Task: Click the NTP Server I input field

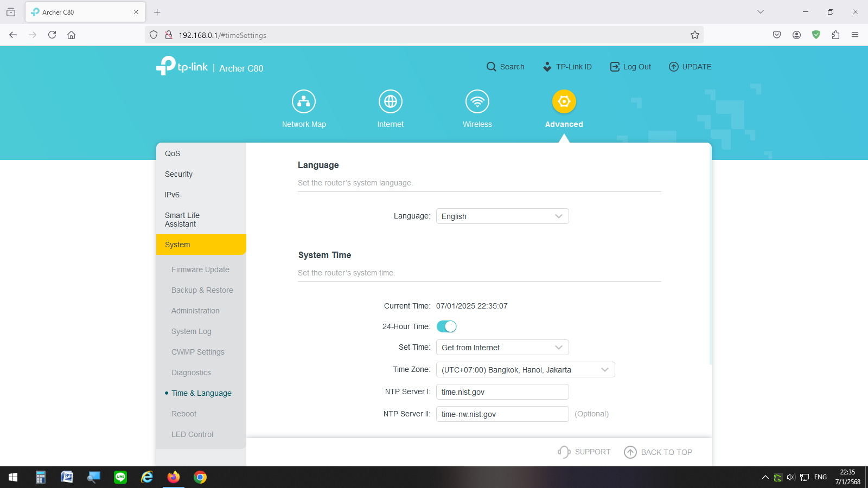Action: [502, 392]
